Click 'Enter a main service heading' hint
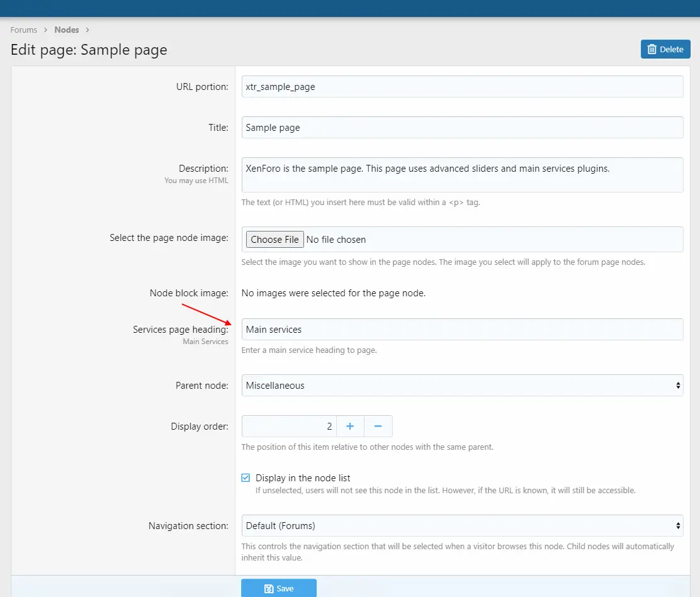700x597 pixels. pyautogui.click(x=309, y=350)
